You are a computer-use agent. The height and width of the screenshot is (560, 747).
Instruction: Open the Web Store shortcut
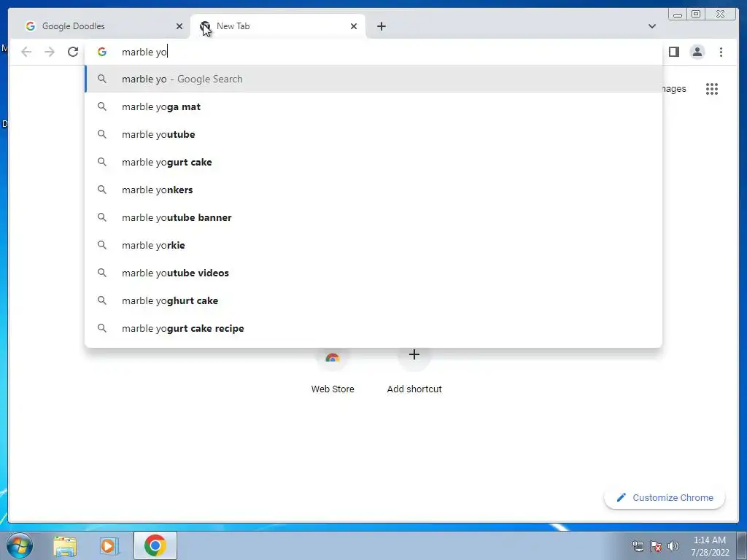[x=333, y=370]
